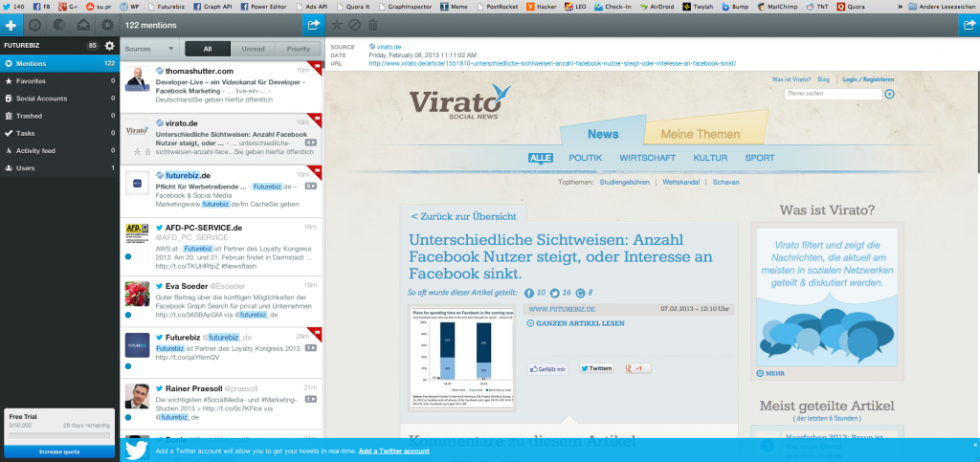Viewport: 980px width, 462px height.
Task: Open the dashboard gauge icon
Action: (x=35, y=26)
